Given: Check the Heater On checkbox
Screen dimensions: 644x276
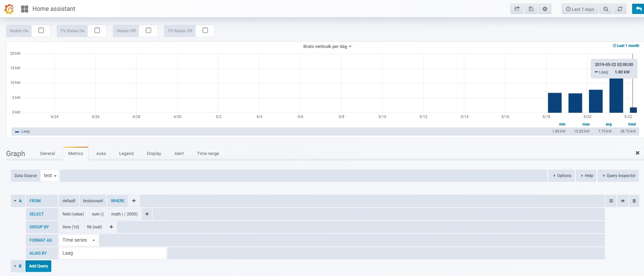Looking at the screenshot, I should point(41,31).
